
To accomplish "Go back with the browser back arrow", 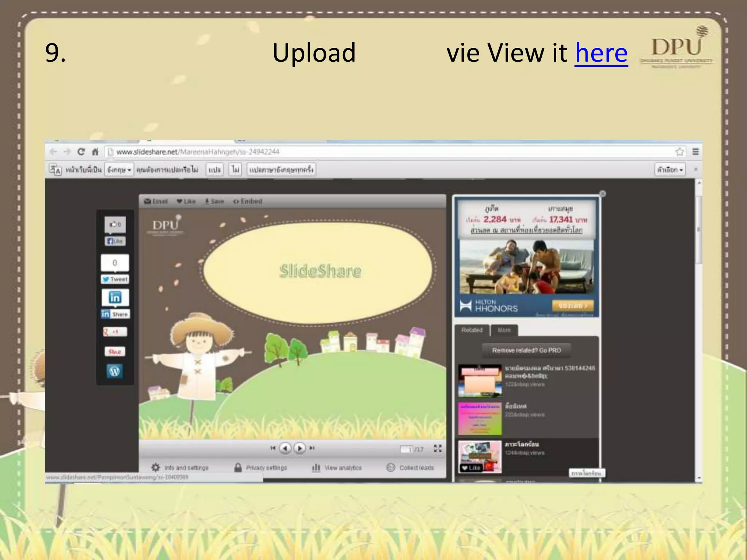I will coord(53,152).
